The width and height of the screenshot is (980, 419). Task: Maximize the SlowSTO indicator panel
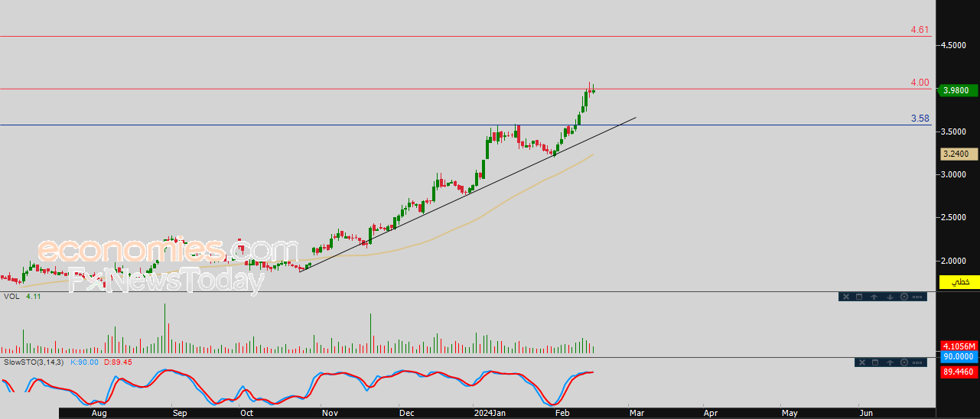point(875,362)
